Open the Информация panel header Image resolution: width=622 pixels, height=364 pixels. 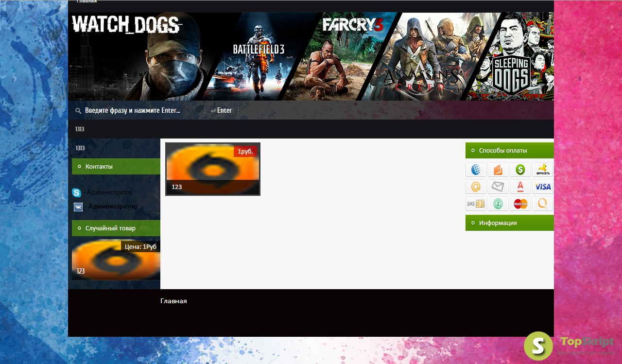(510, 223)
